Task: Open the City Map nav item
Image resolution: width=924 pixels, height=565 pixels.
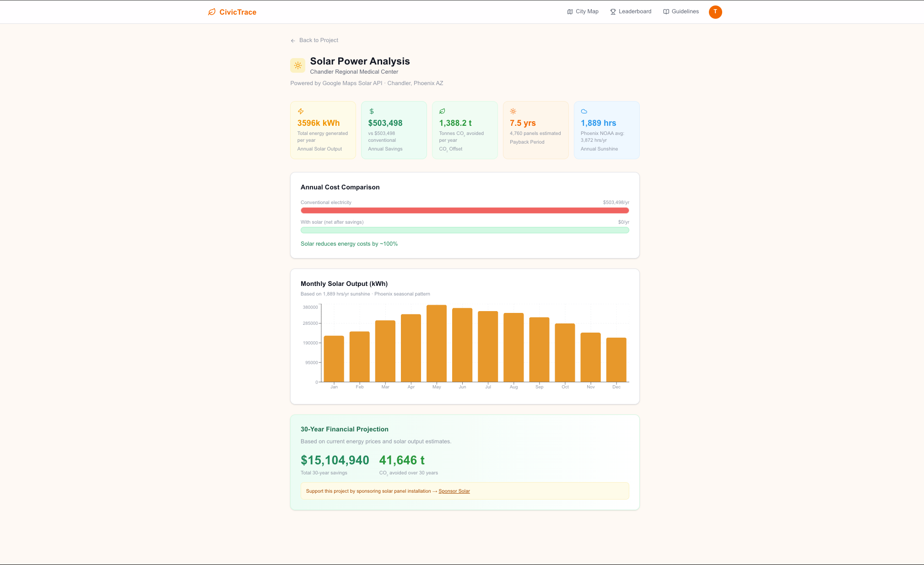Action: point(587,11)
